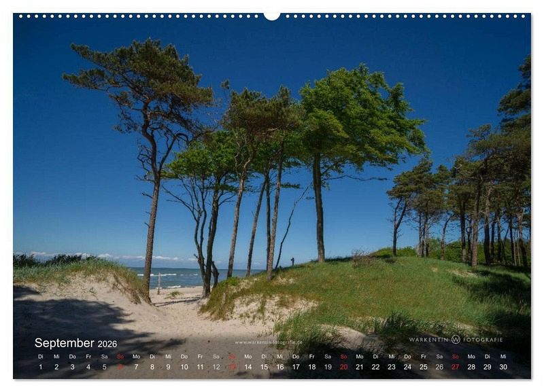544x392 pixels.
Task: Select date 28 in the calendar row
Action: pyautogui.click(x=471, y=367)
